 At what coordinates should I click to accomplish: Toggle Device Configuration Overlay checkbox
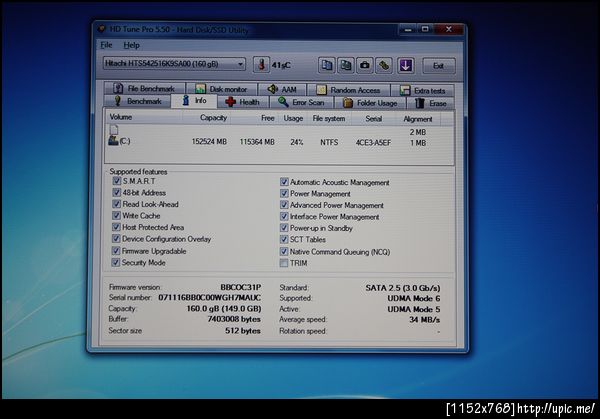(116, 238)
